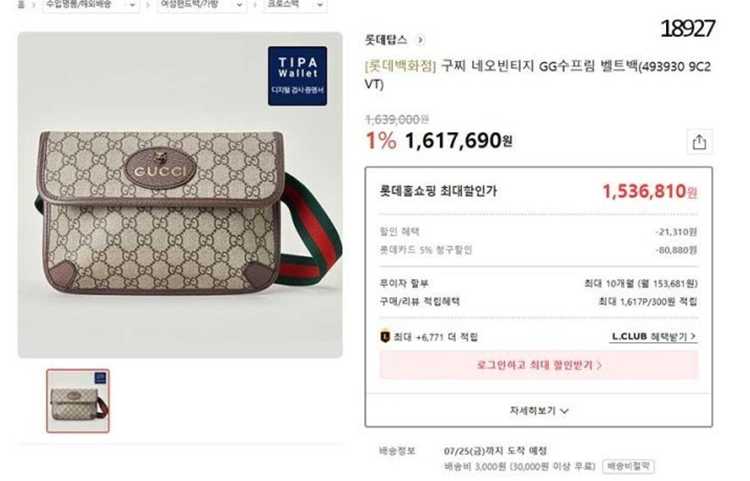750x481 pixels.
Task: Click the 구매/리뷰 적립혜택 row
Action: (x=539, y=302)
